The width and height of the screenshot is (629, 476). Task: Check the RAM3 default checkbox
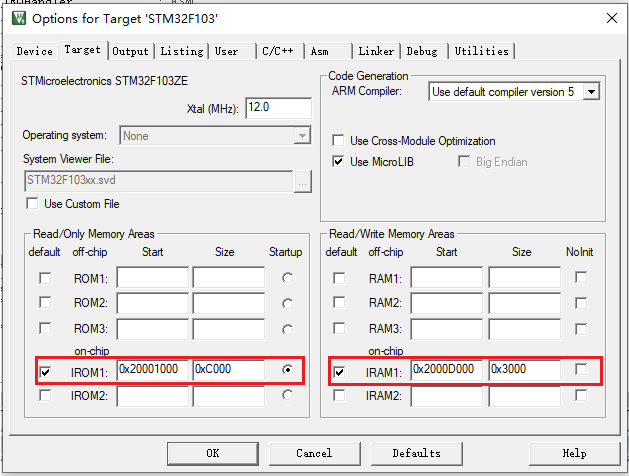coord(339,328)
